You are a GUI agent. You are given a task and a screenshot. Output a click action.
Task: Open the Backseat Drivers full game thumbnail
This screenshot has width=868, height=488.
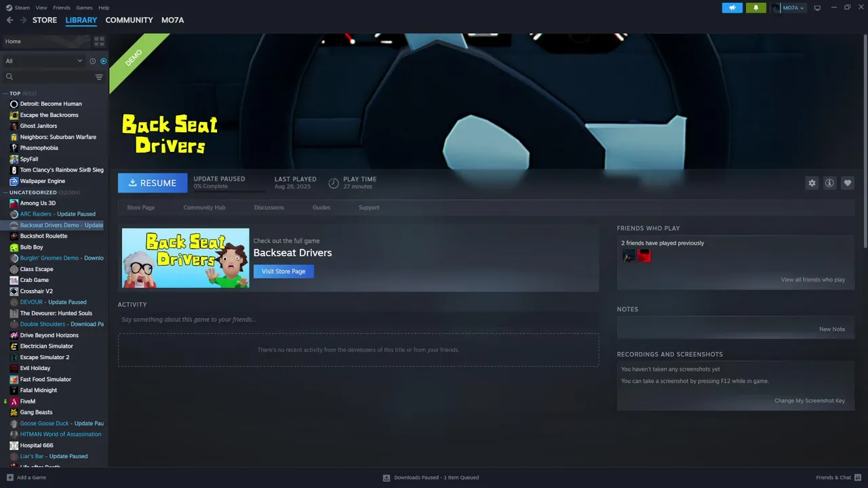(x=186, y=258)
